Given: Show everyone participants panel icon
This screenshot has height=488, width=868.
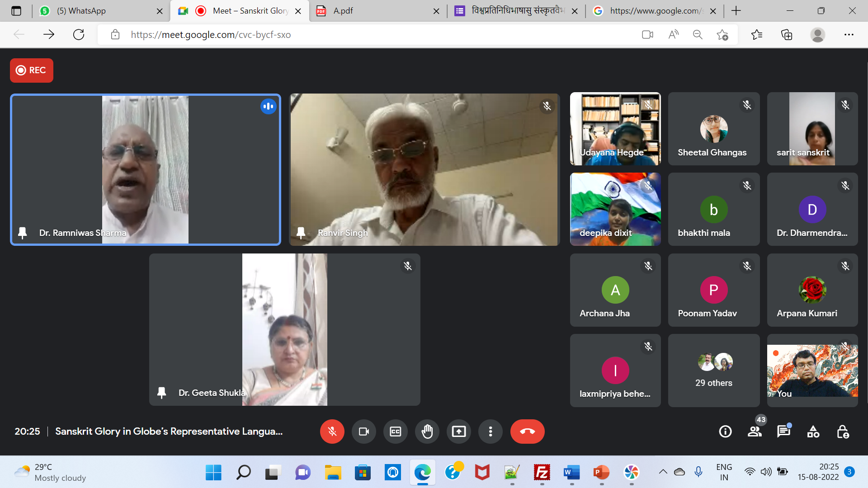Looking at the screenshot, I should pyautogui.click(x=755, y=432).
